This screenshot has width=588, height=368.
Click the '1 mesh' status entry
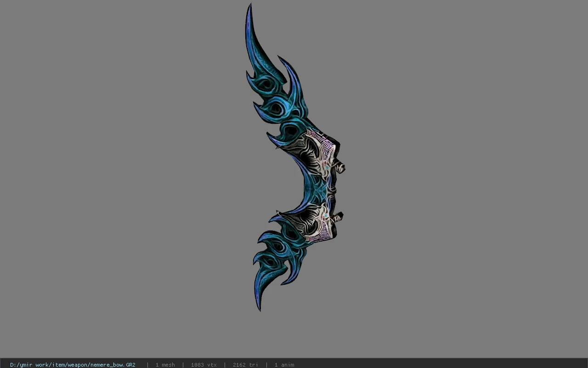pos(165,365)
